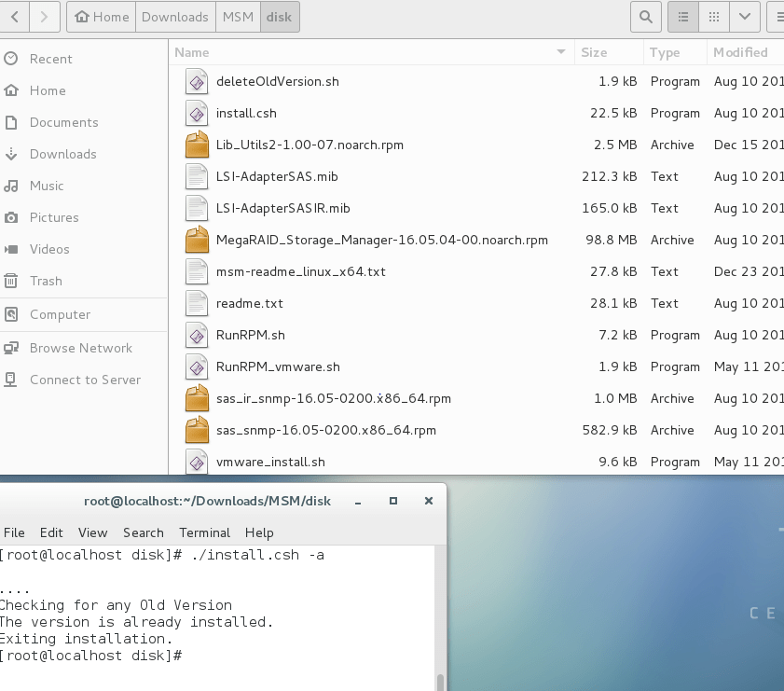The height and width of the screenshot is (691, 784).
Task: Expand the zoom level chevron dropdown
Action: coord(743,16)
